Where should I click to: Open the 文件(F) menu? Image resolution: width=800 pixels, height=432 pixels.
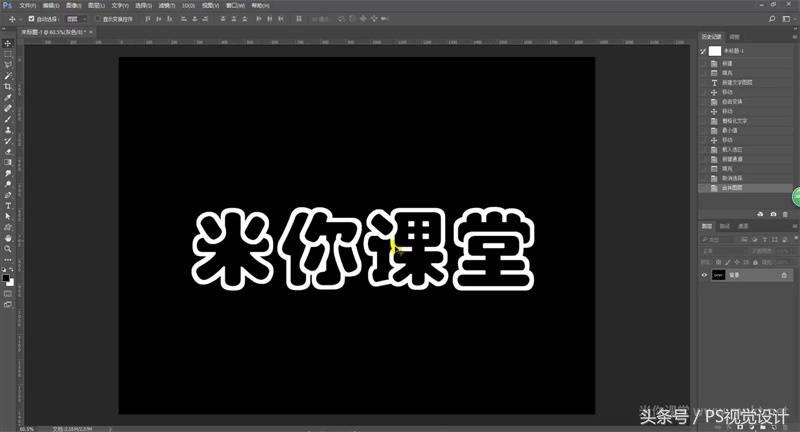click(27, 6)
